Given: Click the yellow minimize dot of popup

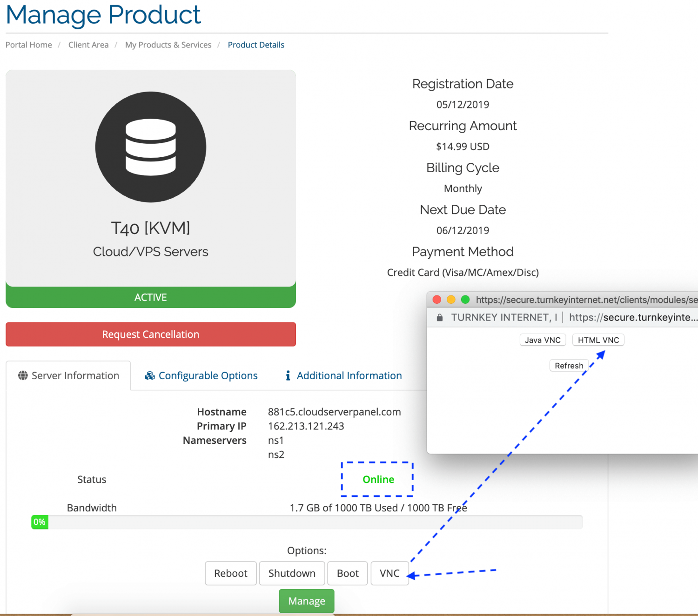Looking at the screenshot, I should [451, 300].
